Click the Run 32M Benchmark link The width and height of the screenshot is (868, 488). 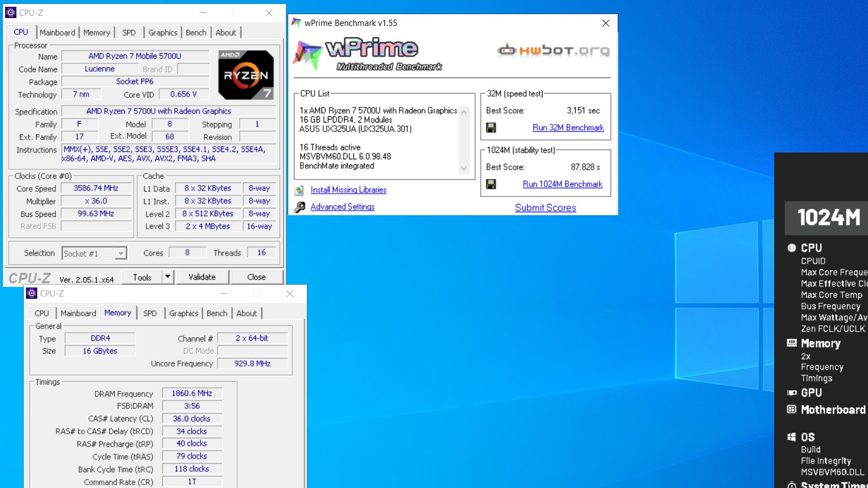pos(568,128)
